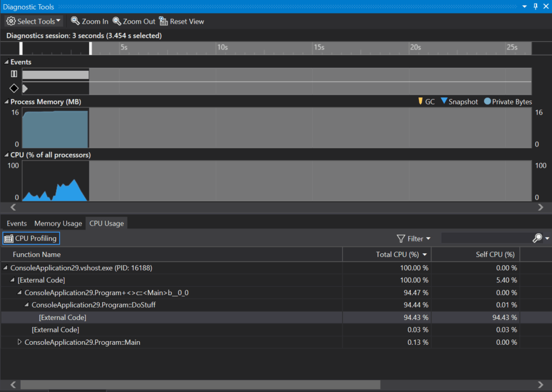Image resolution: width=552 pixels, height=392 pixels.
Task: Switch to the Events tab
Action: [x=16, y=223]
